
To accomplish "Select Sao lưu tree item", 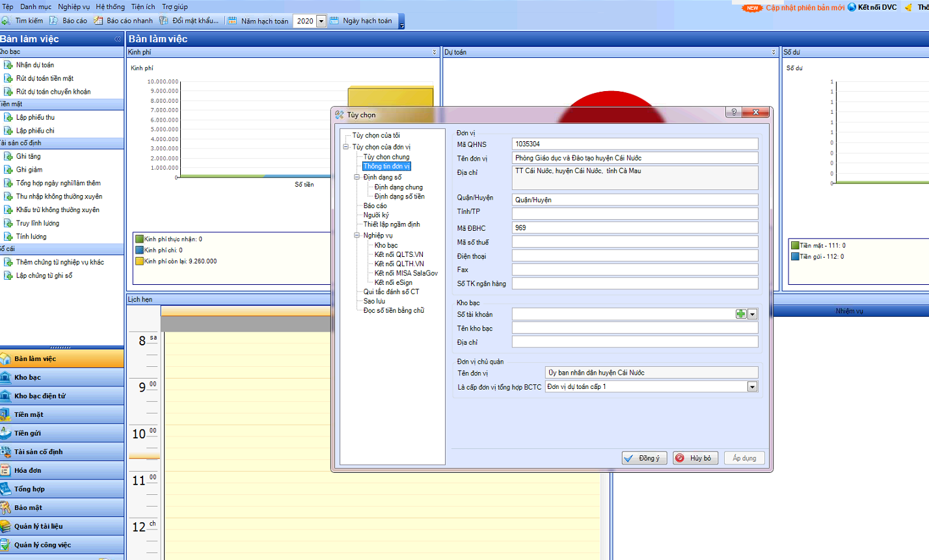I will tap(374, 301).
